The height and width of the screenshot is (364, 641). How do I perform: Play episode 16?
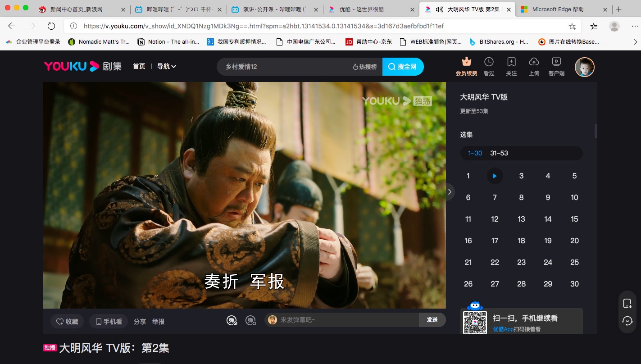pos(468,241)
